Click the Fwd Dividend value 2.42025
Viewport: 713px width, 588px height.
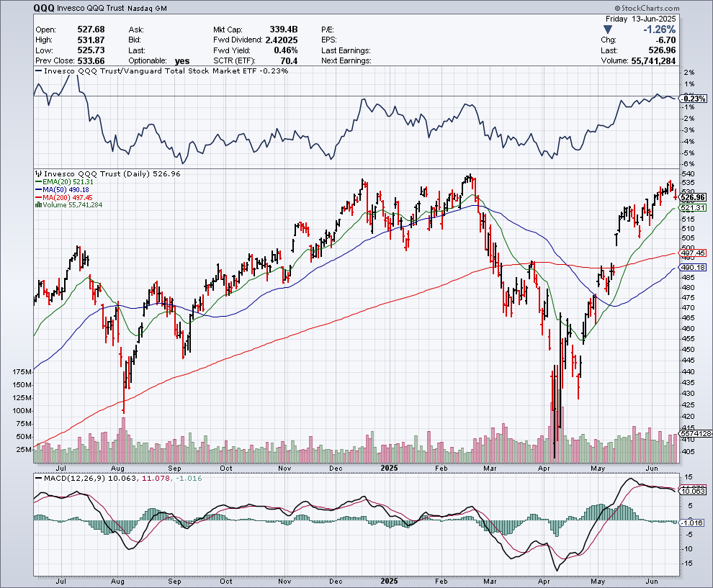(282, 40)
